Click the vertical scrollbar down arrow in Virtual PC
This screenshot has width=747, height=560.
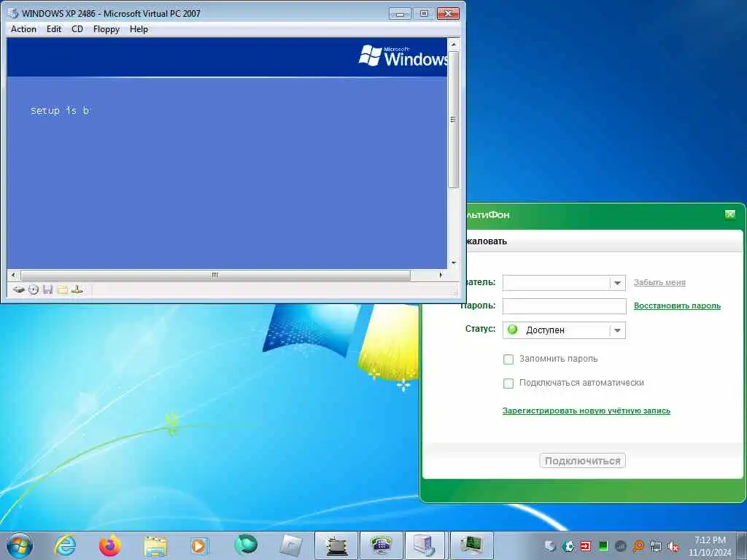pos(454,262)
